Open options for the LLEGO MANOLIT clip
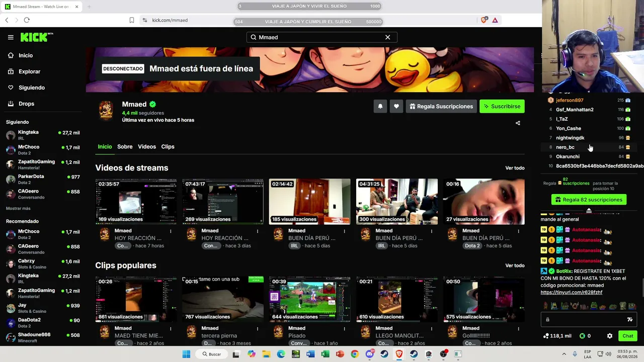This screenshot has height=362, width=644. click(x=432, y=329)
